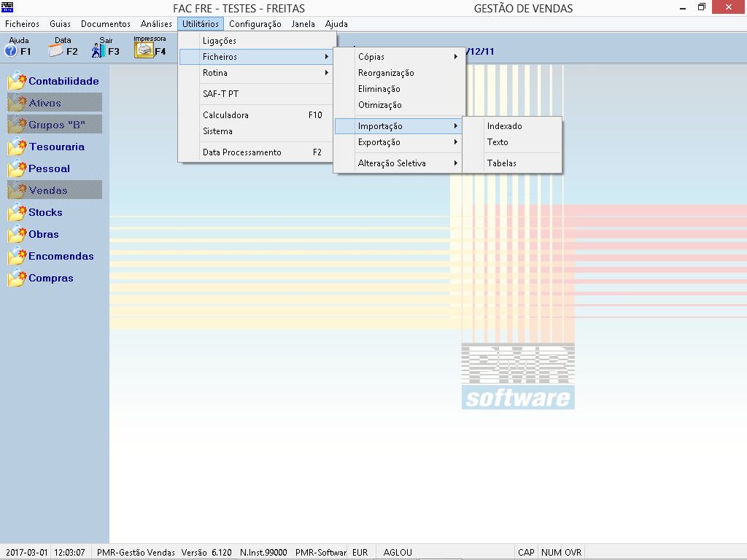Close the open Utilitários menu
Viewport: 747px width, 560px height.
click(201, 24)
